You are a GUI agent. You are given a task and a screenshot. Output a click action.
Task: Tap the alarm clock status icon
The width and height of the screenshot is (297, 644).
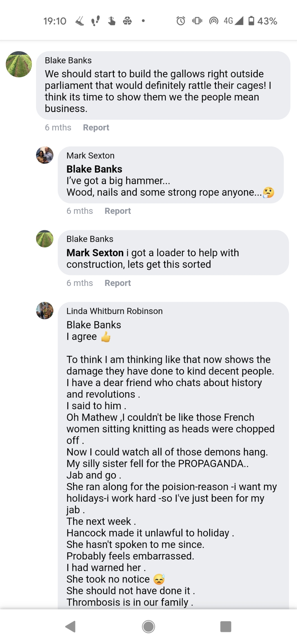pyautogui.click(x=181, y=21)
